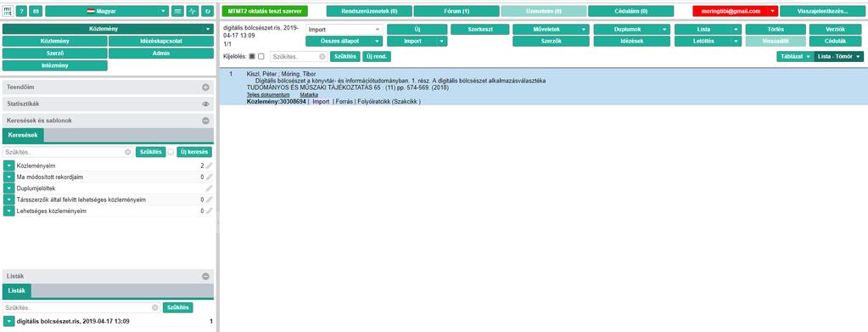Image resolution: width=868 pixels, height=332 pixels.
Task: Click the Szerkeszt button
Action: coord(480,30)
